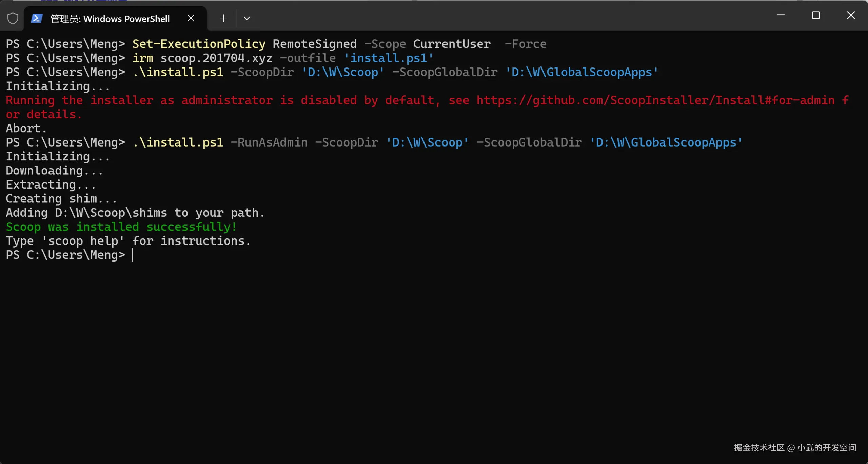Screen dimensions: 868x464
Task: Click the Set-ExecutionPolicy command text
Action: point(199,44)
